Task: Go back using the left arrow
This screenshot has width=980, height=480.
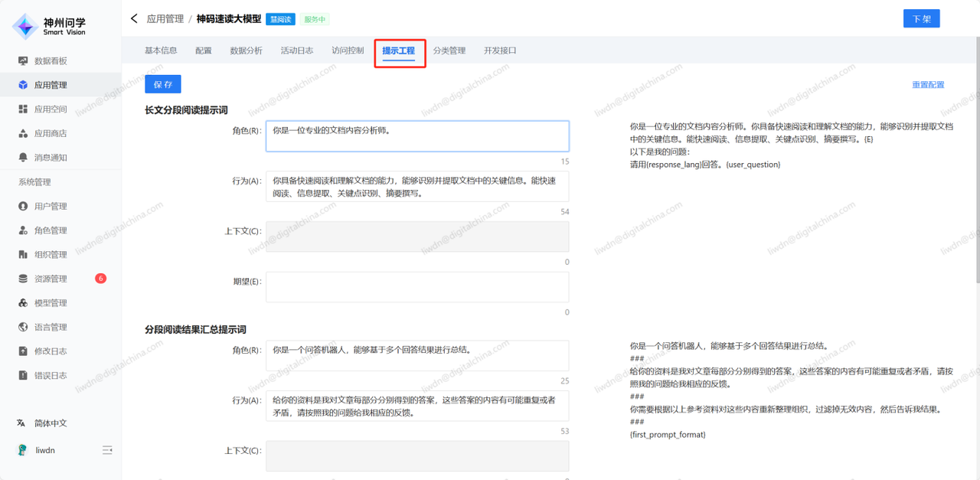Action: pos(135,18)
